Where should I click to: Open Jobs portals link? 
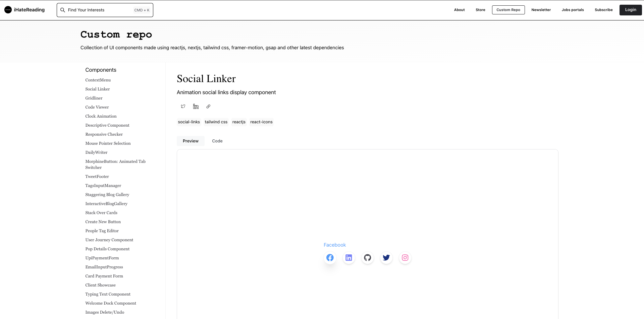coord(573,10)
